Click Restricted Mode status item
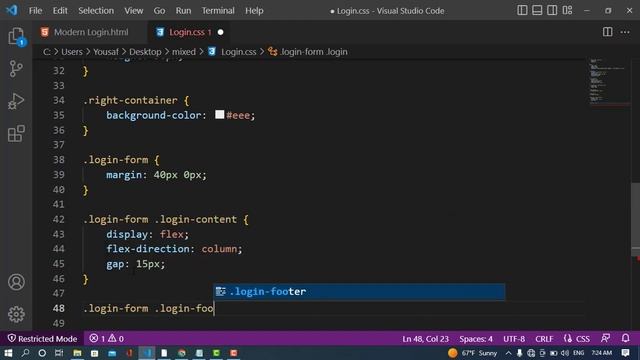 pos(42,338)
